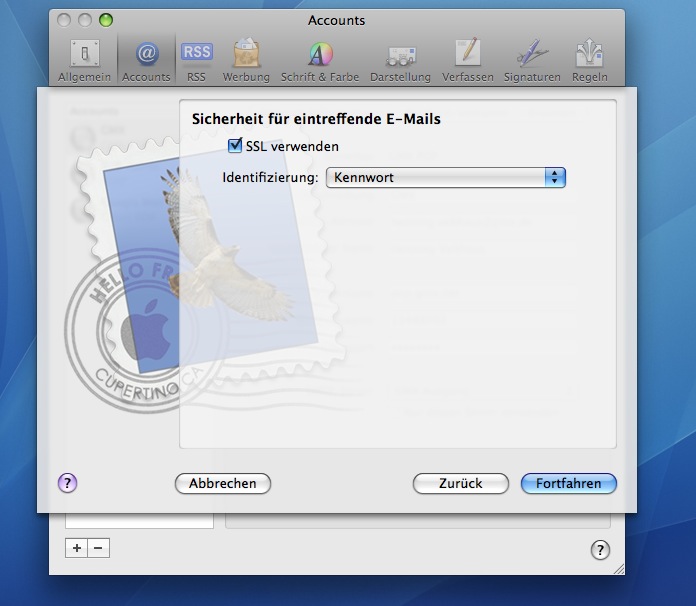Add an account with the plus button
696x606 pixels.
point(76,548)
